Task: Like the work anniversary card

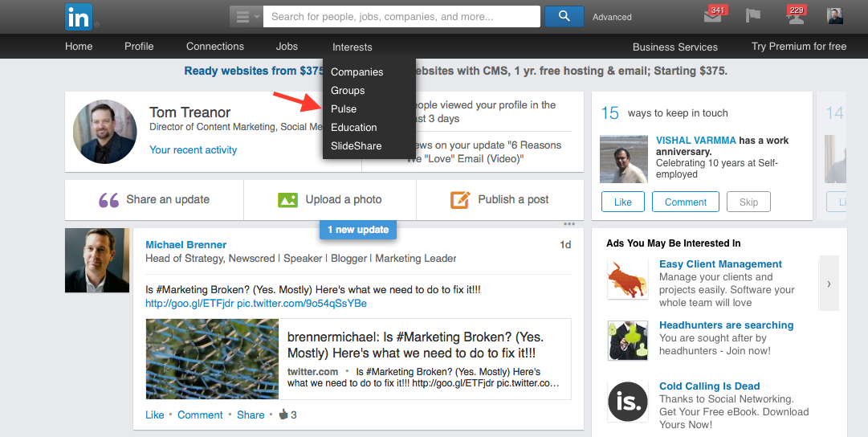Action: click(623, 202)
